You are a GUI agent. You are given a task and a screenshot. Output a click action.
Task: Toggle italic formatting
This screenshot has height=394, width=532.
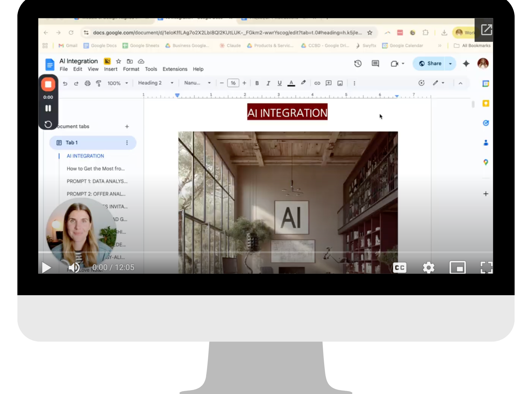click(x=268, y=83)
